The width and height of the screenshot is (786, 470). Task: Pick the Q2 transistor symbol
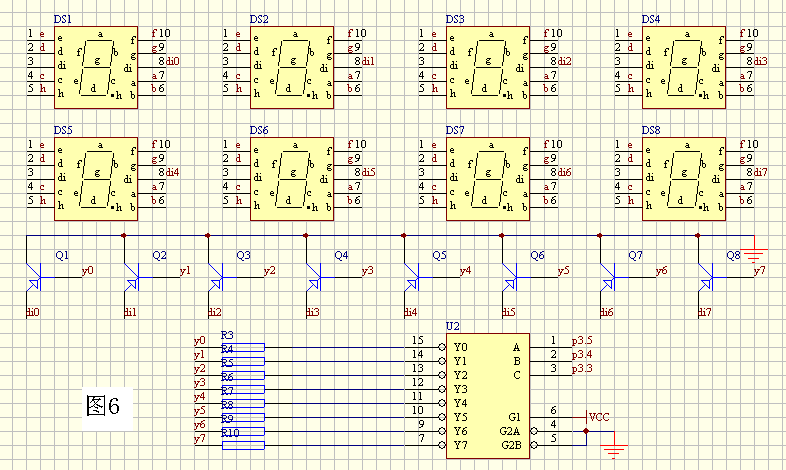tap(134, 277)
